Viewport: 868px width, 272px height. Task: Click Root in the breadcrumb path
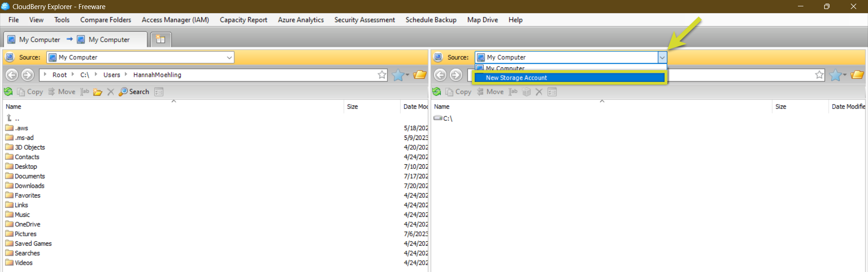click(60, 75)
